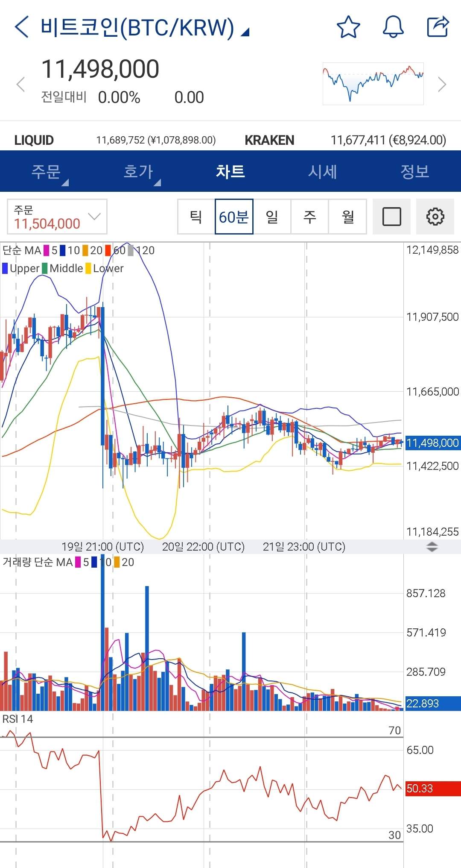Switch to the 호가 tab

point(138,172)
